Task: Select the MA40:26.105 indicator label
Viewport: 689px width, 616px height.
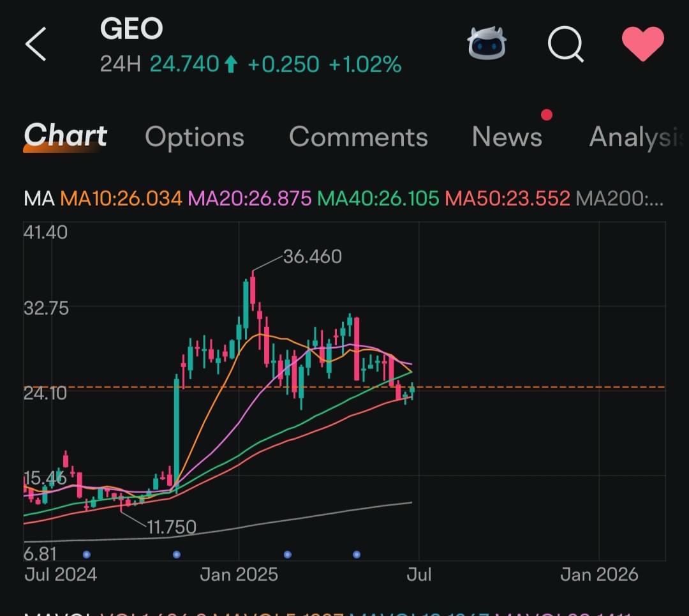Action: point(378,199)
